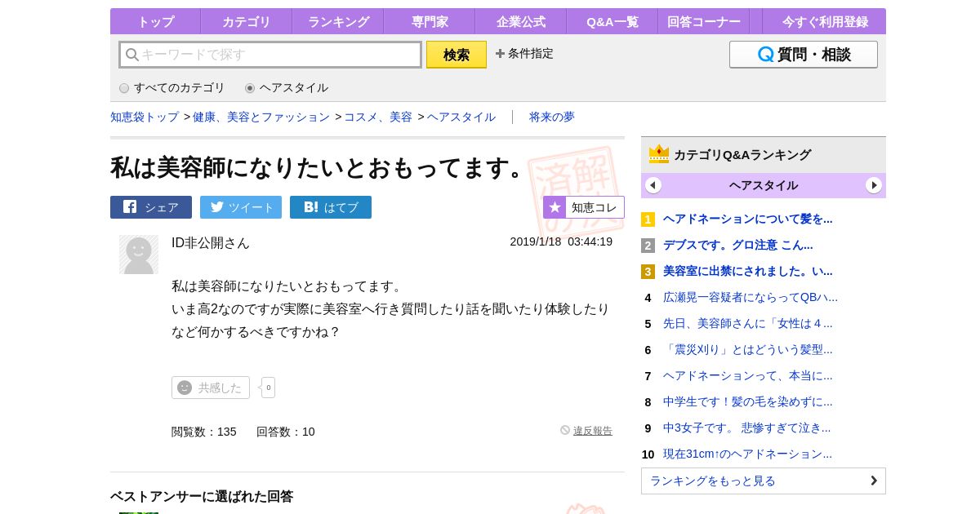The height and width of the screenshot is (514, 980).
Task: Open コスメ、美容 breadcrumb link
Action: click(x=378, y=117)
